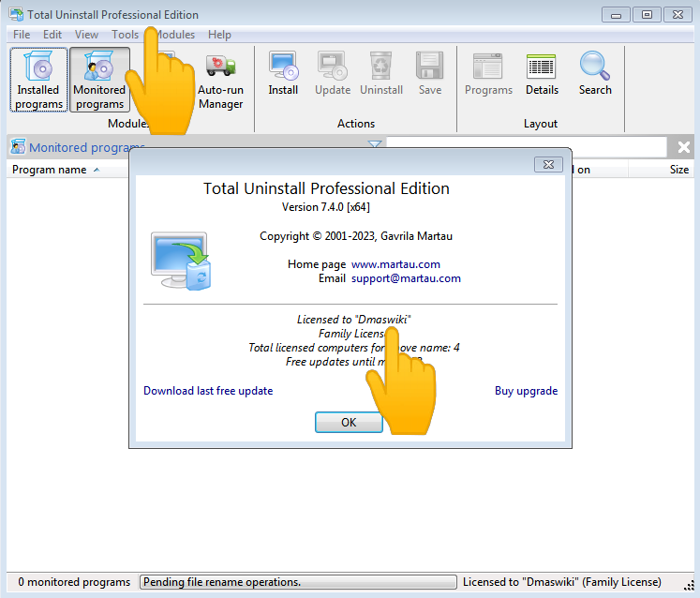
Task: Click the filter funnel icon
Action: tap(375, 144)
